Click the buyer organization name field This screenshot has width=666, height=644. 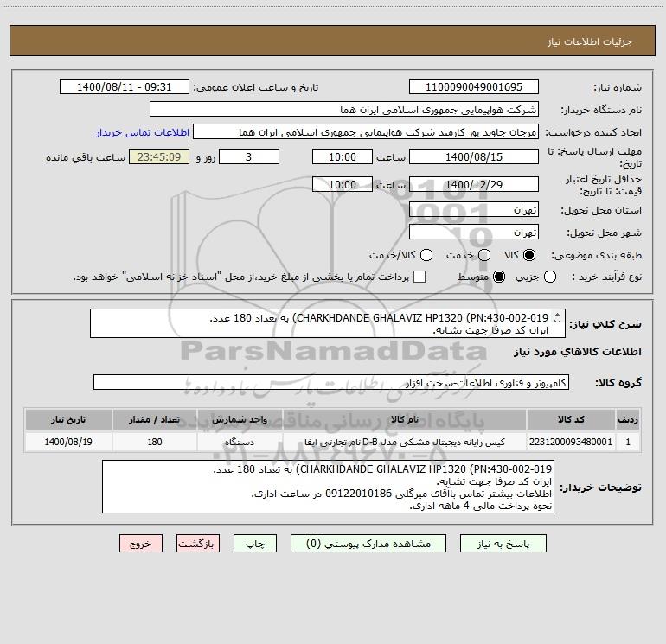(344, 109)
